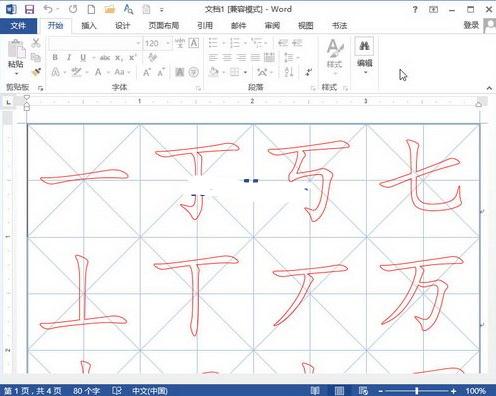Click the Paste (粘贴) clipboard icon
The width and height of the screenshot is (496, 396).
pyautogui.click(x=16, y=49)
